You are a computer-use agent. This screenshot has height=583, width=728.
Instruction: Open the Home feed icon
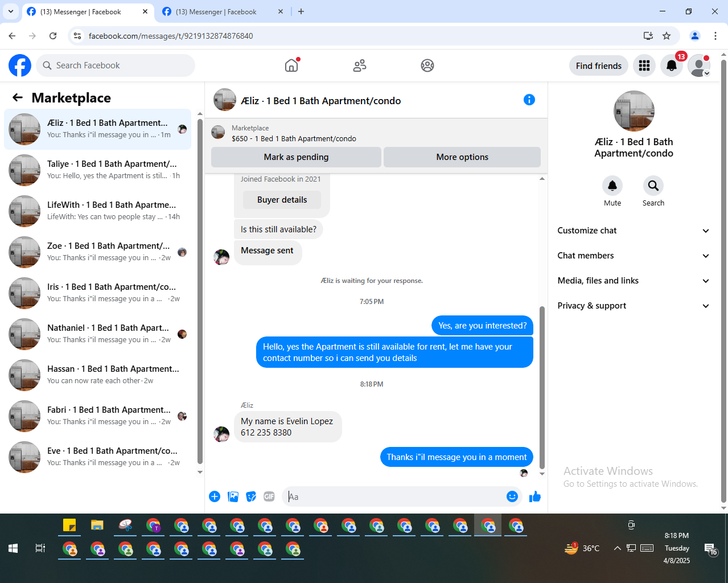coord(291,65)
